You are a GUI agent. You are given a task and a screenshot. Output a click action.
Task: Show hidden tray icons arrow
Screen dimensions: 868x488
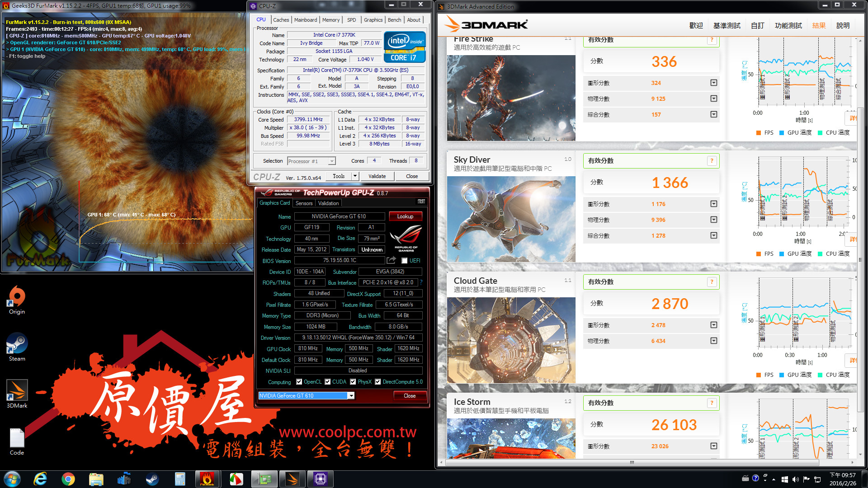click(774, 479)
